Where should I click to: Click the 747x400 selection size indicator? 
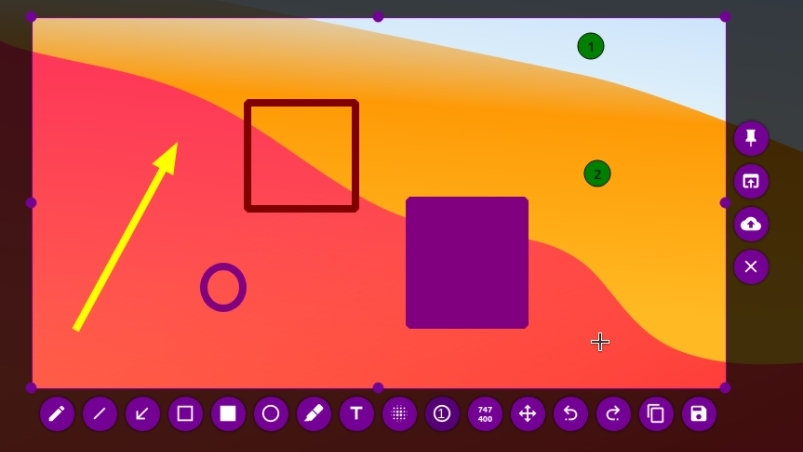pos(485,414)
